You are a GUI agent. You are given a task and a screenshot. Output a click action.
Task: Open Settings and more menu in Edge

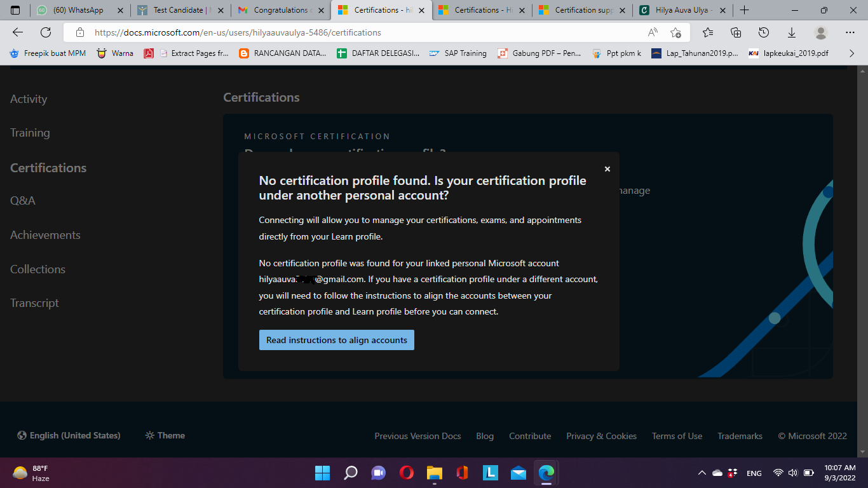tap(850, 32)
